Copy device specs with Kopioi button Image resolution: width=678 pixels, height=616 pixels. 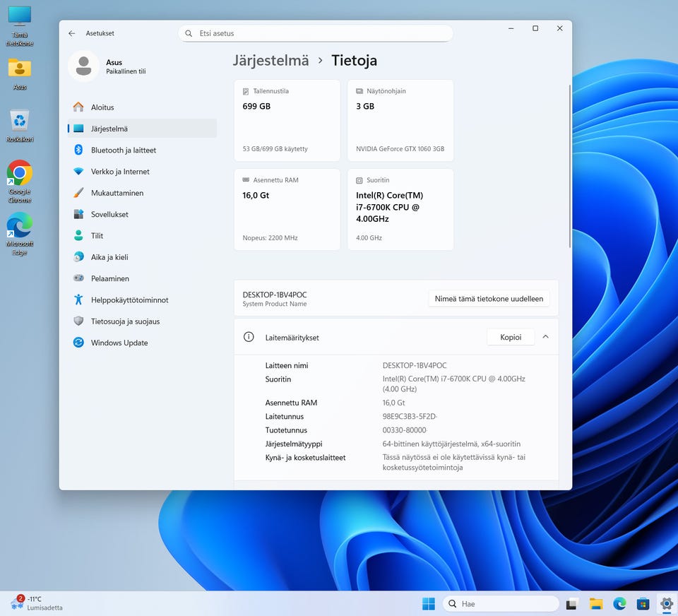(511, 337)
